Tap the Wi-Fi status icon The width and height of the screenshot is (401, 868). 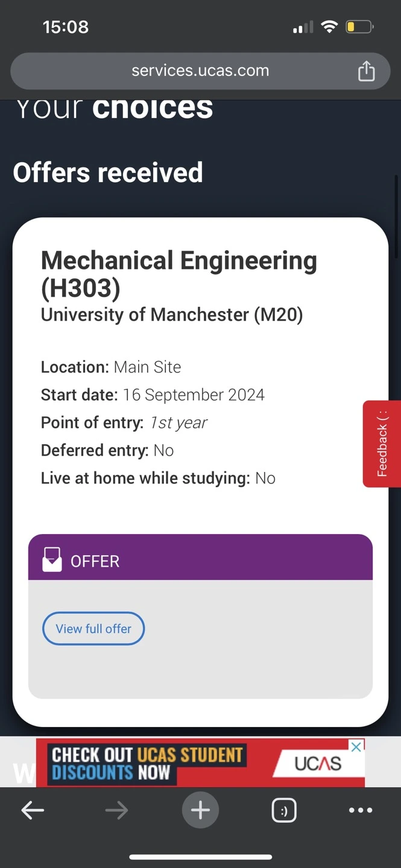[329, 27]
